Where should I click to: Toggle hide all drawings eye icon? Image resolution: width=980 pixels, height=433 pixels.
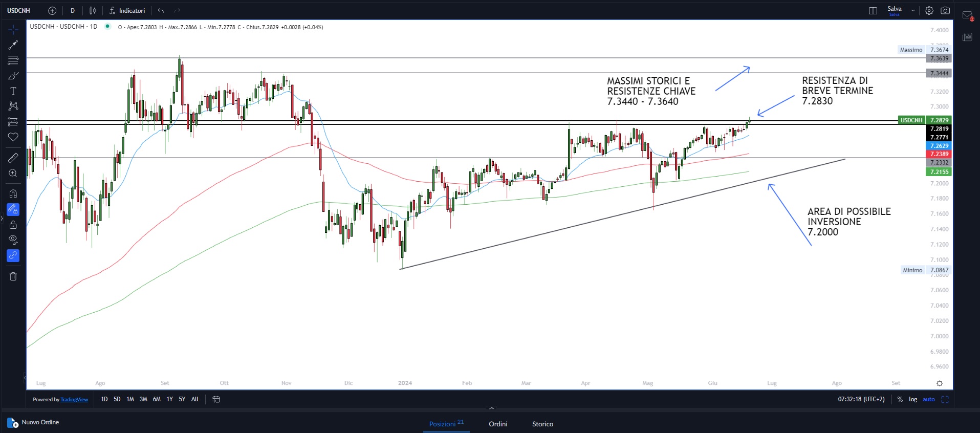(x=13, y=240)
